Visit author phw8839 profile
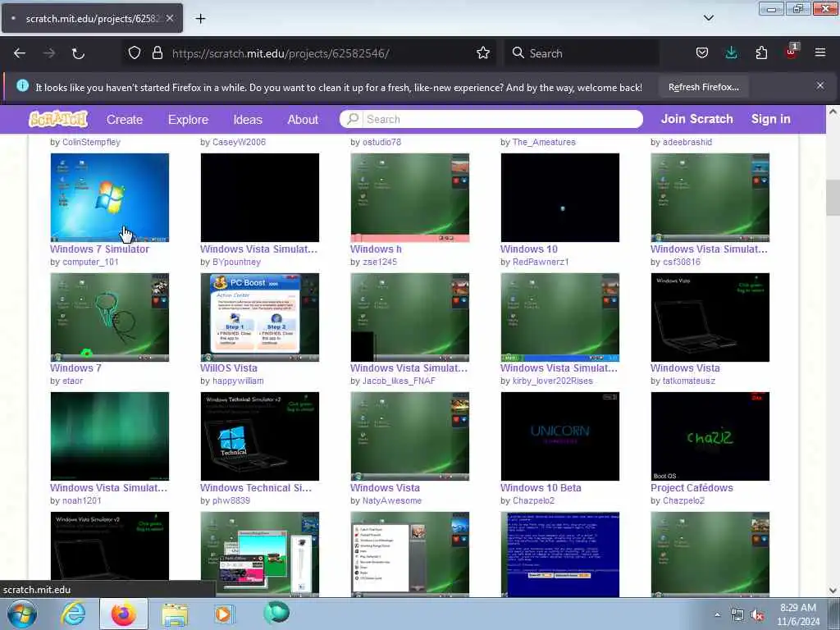Screen dimensions: 840x630 [231, 500]
